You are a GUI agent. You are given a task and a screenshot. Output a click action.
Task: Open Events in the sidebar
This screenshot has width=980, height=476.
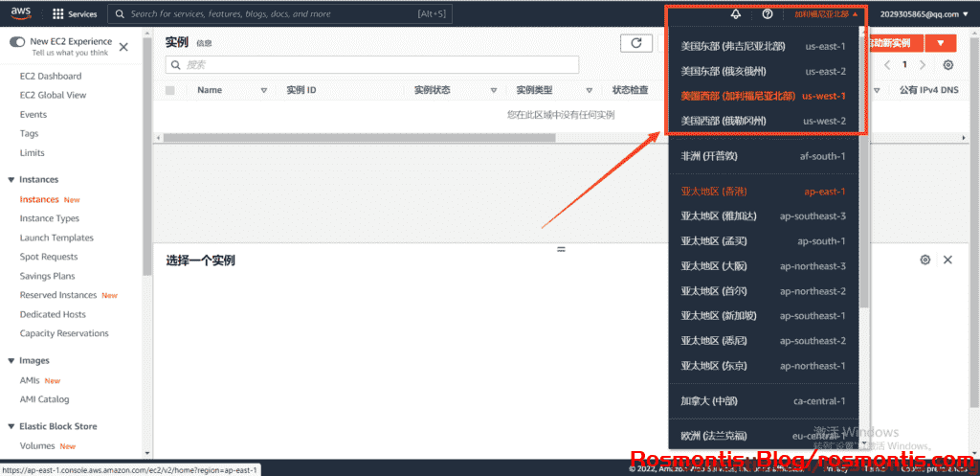[x=33, y=115]
